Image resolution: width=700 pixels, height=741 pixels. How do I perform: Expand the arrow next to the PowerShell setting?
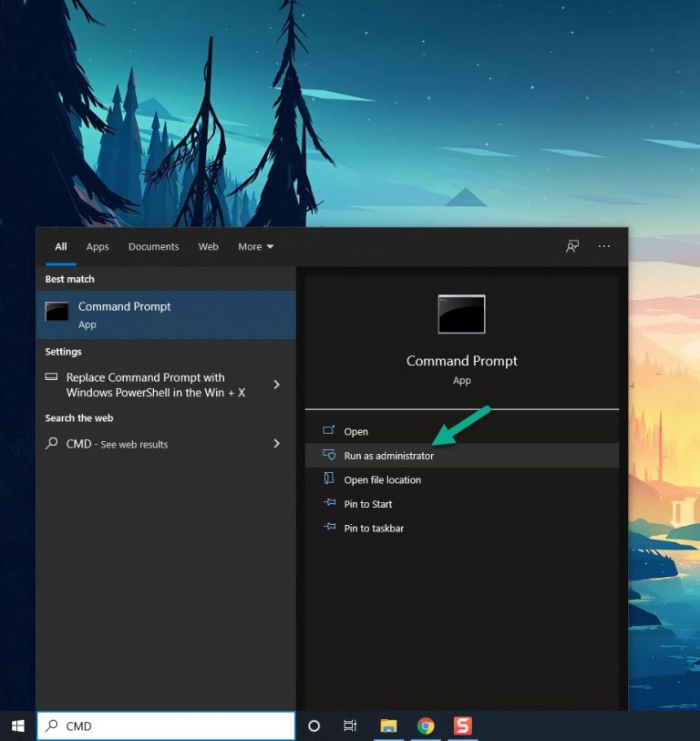click(277, 385)
